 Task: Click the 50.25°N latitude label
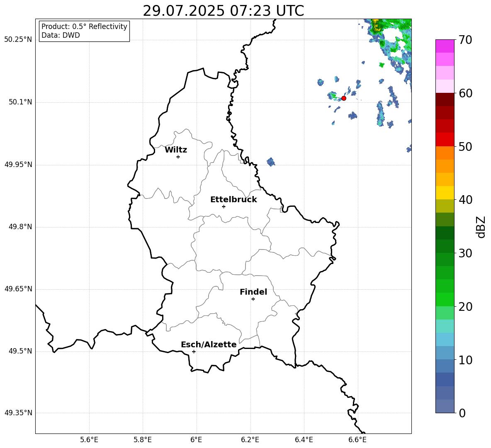coord(18,40)
